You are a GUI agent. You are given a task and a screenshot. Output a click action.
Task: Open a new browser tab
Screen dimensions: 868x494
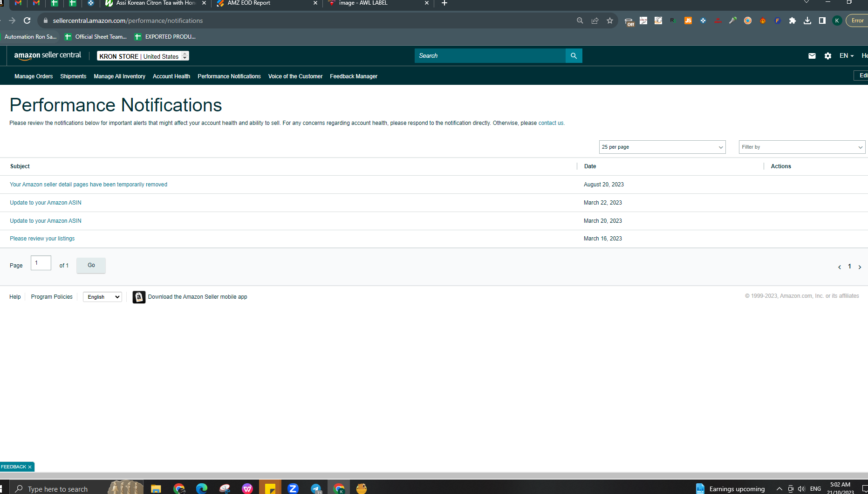tap(444, 3)
